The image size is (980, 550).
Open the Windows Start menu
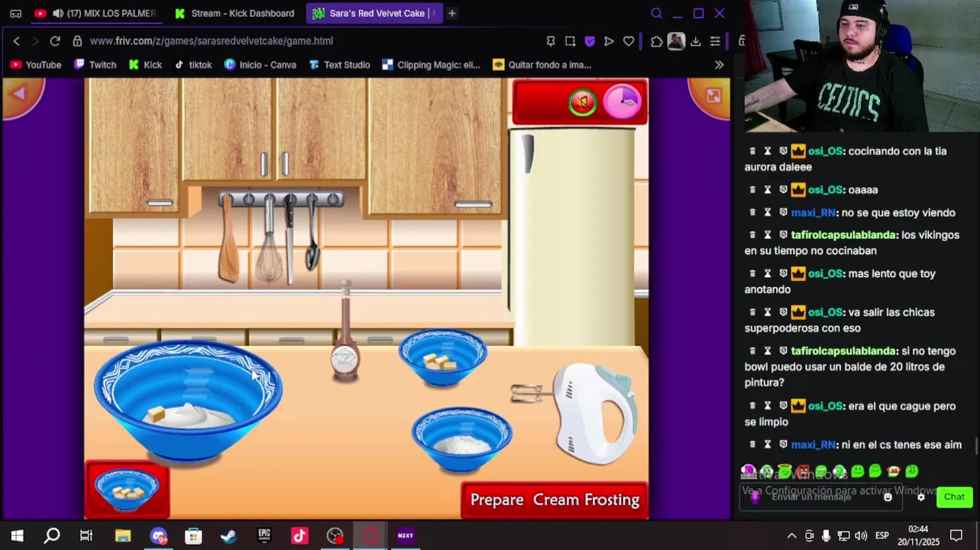17,535
